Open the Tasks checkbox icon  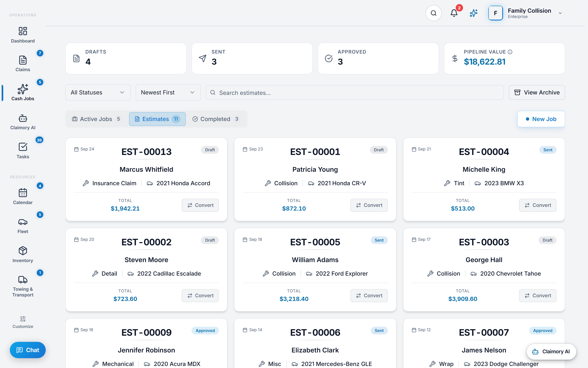point(23,147)
